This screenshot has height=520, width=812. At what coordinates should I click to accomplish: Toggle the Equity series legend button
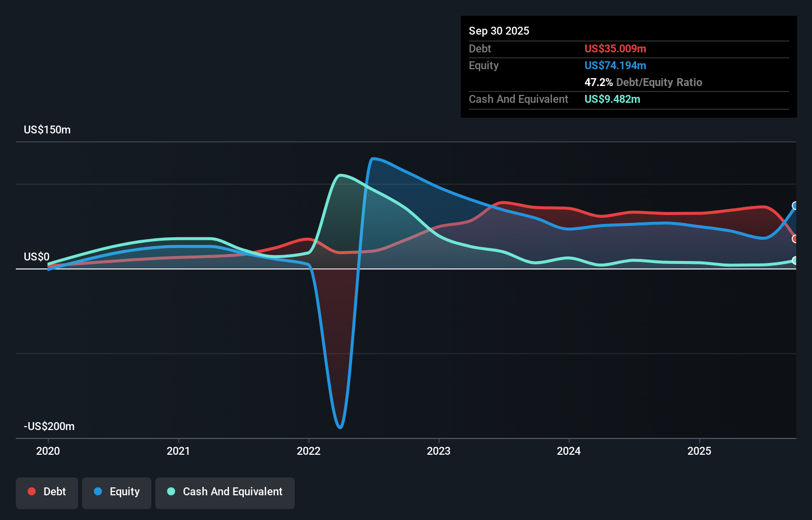pos(117,493)
